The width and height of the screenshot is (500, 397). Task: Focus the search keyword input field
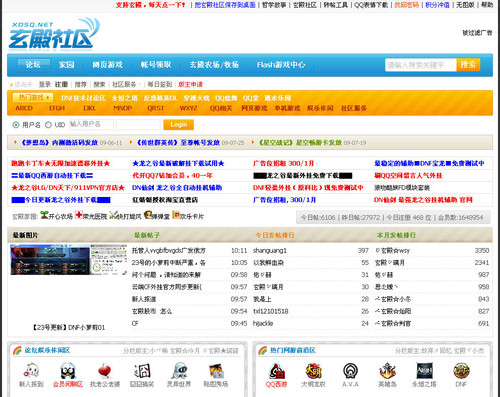click(x=421, y=65)
